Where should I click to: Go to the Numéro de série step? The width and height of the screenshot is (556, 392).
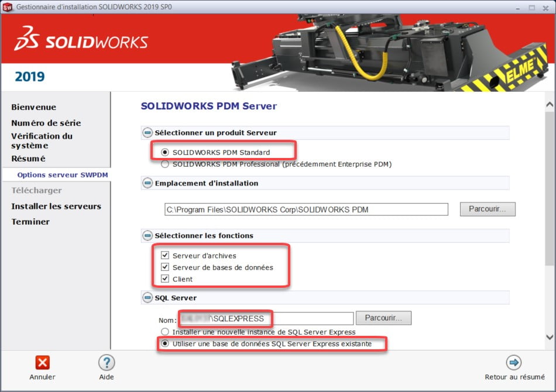coord(46,123)
